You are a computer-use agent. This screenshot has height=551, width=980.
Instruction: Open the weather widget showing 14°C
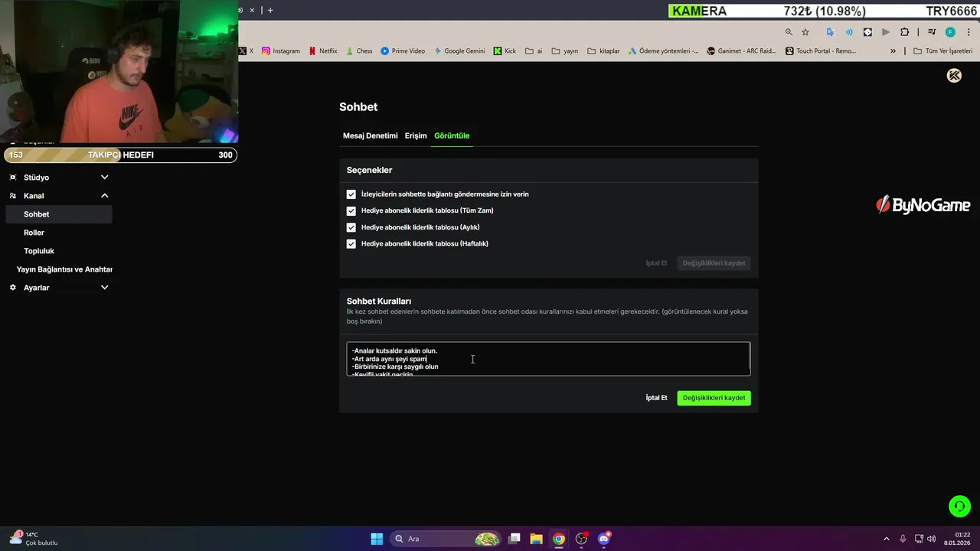(x=34, y=539)
